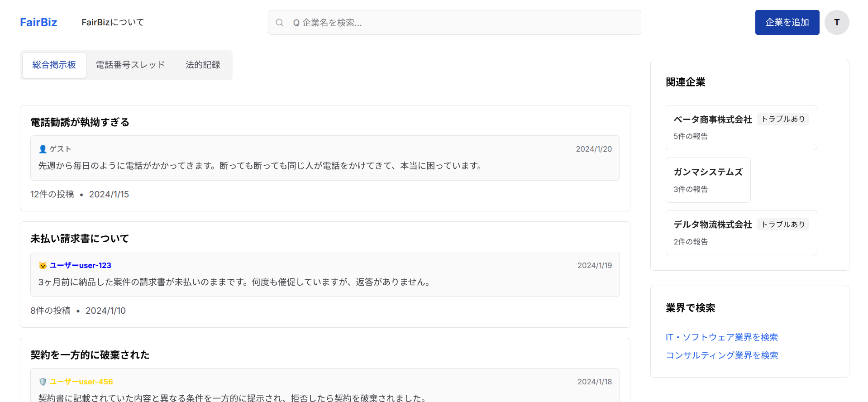Open the 電話勧誘が執拗すぎる thread title
Screen dimensions: 868x402
click(x=80, y=122)
